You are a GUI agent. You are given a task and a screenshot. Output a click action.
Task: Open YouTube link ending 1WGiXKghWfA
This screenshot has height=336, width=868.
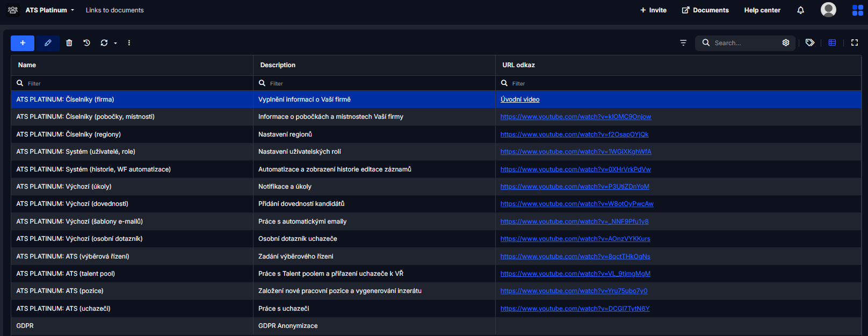pyautogui.click(x=576, y=152)
